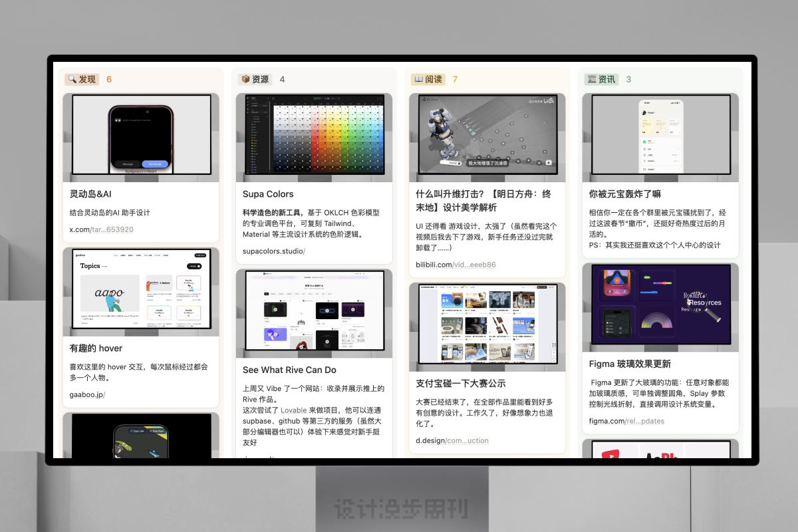Image resolution: width=798 pixels, height=532 pixels.
Task: Click the magnifier icon in 发现 header
Action: [x=72, y=79]
